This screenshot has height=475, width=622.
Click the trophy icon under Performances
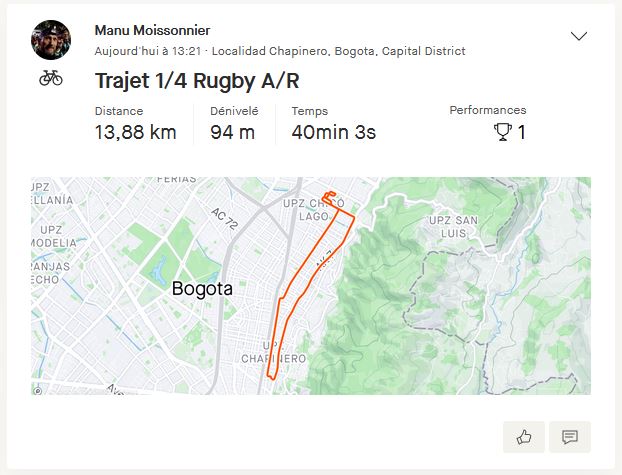(x=502, y=132)
